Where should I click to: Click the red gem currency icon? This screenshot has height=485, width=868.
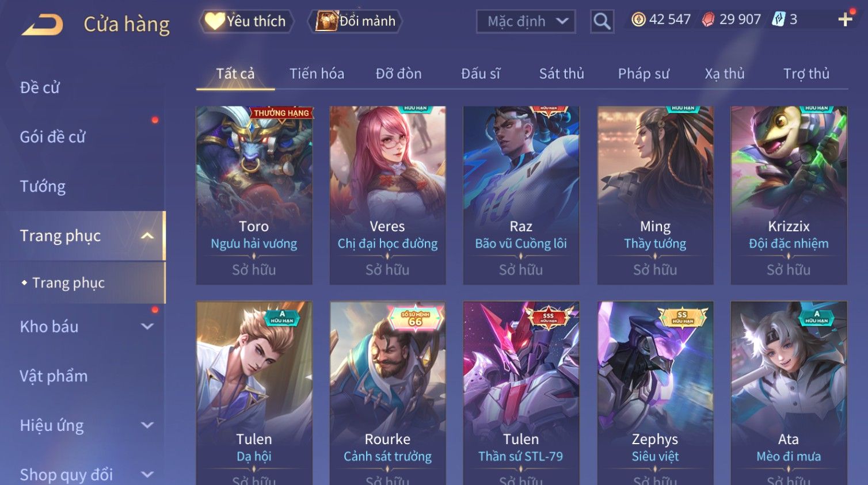click(708, 20)
